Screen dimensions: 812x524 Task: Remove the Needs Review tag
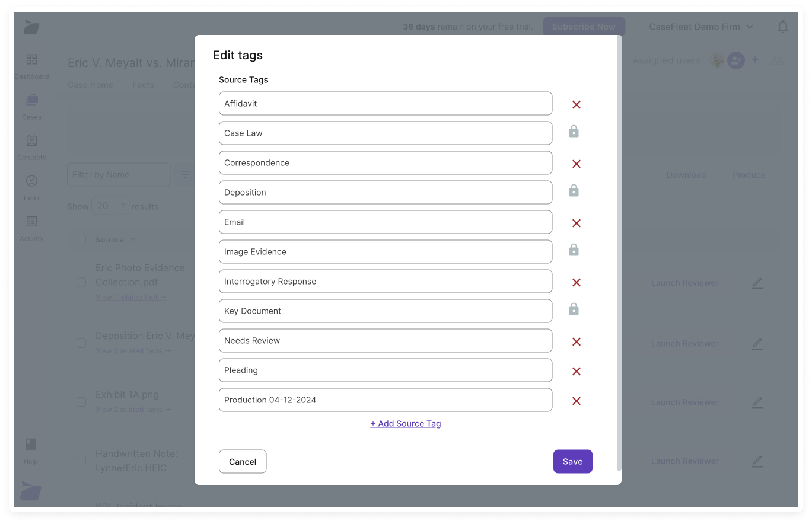[576, 341]
